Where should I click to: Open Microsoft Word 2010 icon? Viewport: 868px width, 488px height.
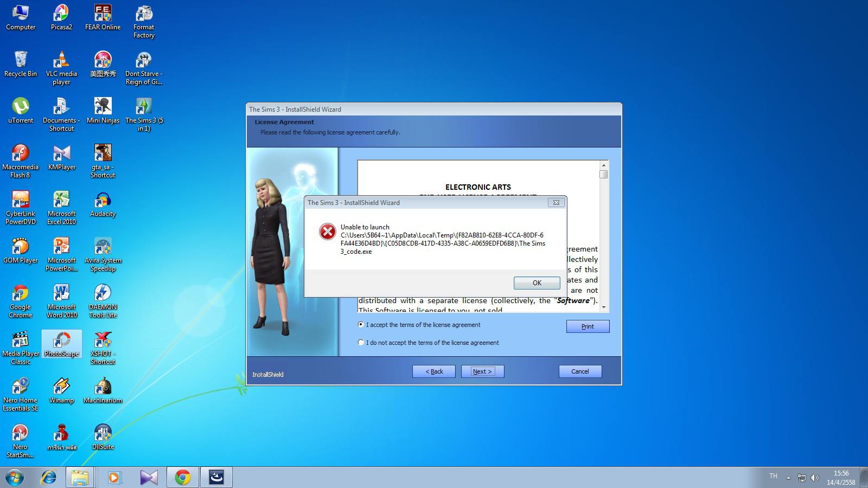point(61,301)
